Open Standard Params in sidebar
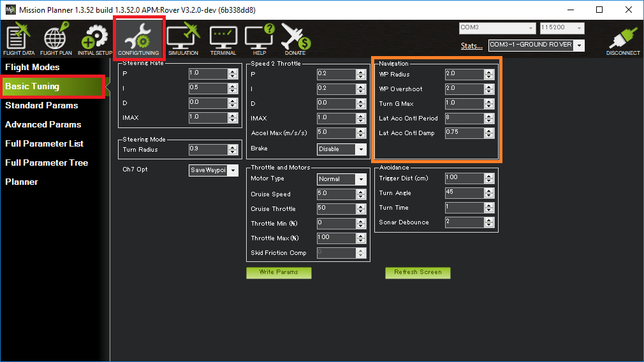This screenshot has width=644, height=362. pos(41,105)
